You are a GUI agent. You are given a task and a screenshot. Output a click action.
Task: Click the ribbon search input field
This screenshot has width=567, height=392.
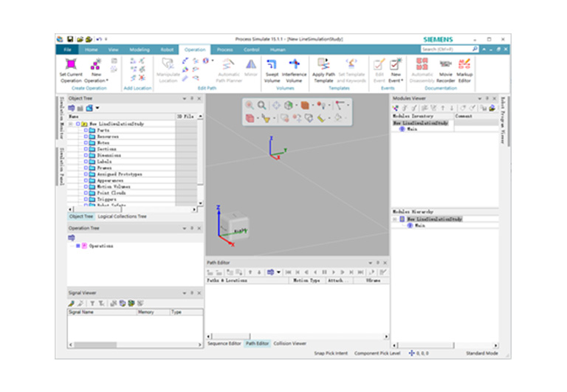click(x=446, y=49)
